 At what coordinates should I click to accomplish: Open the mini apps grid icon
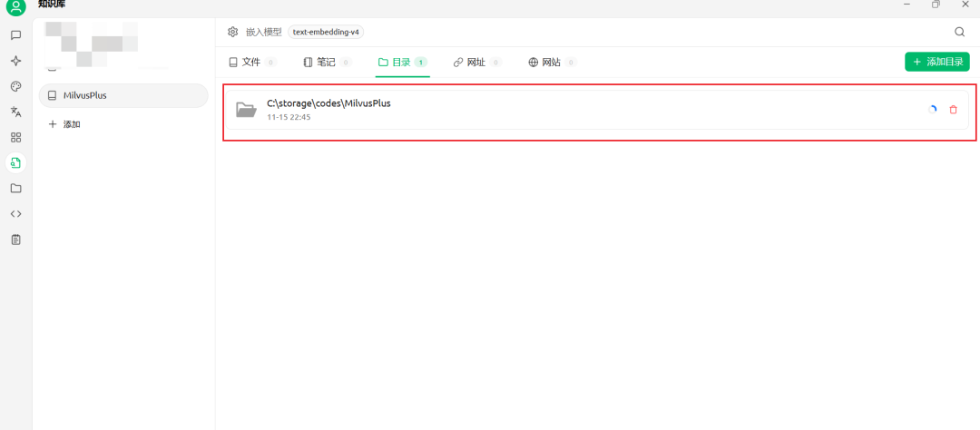pyautogui.click(x=16, y=138)
